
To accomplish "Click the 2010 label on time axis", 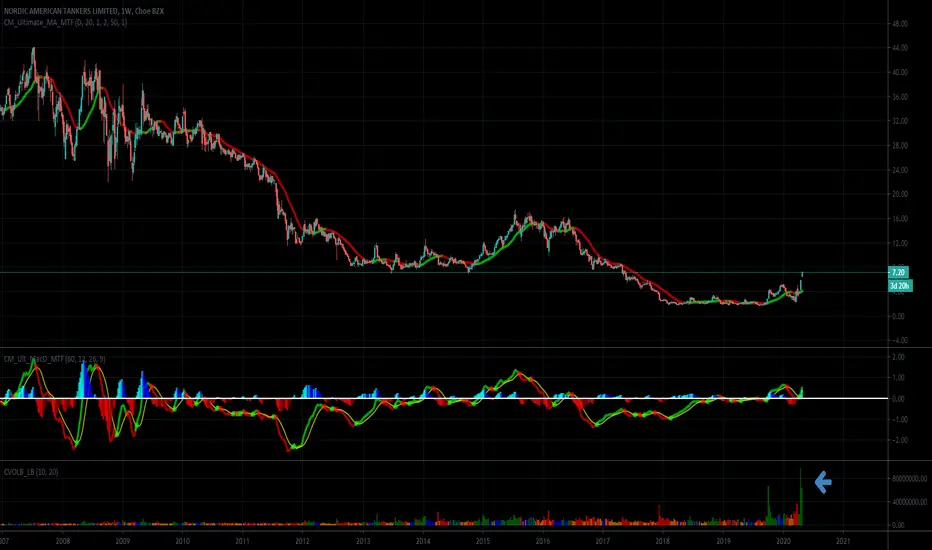I will tap(182, 541).
